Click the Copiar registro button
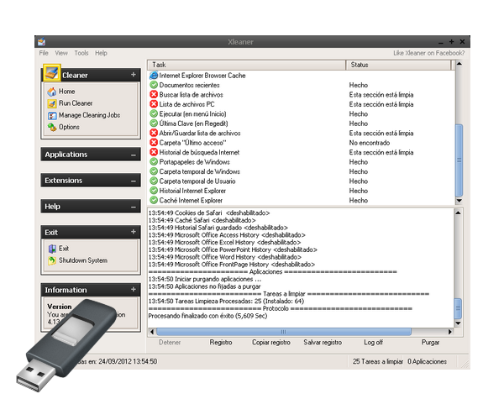Screen dimensions: 504x420 [271, 343]
